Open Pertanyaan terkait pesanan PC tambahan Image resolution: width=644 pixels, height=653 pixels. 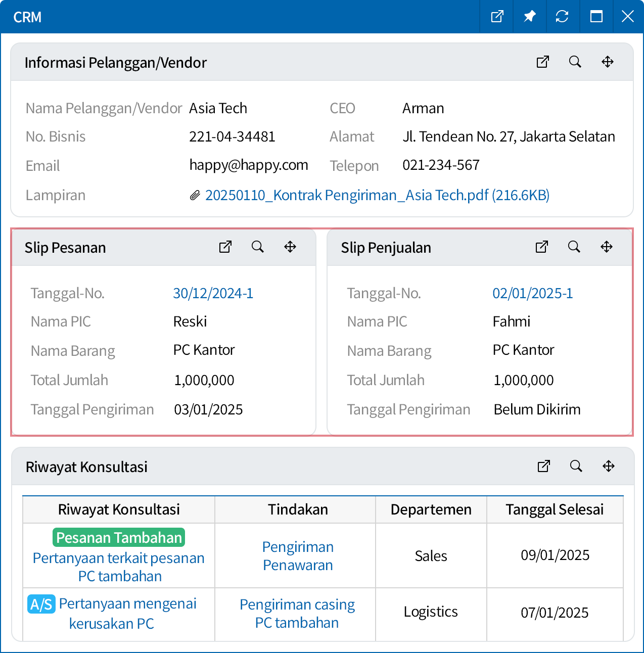(119, 567)
